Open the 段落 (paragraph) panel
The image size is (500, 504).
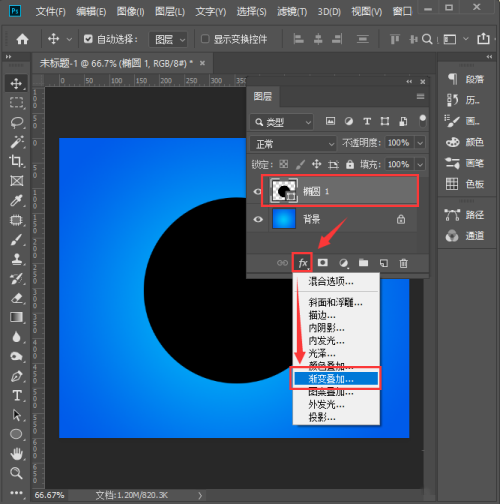466,79
